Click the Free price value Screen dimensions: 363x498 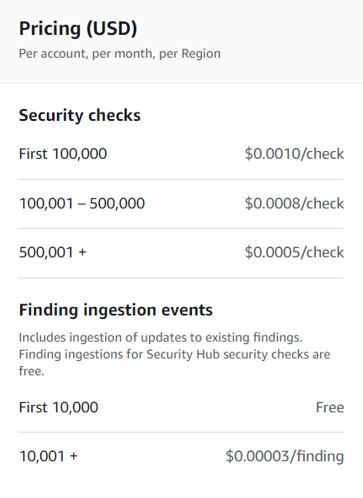[x=330, y=407]
